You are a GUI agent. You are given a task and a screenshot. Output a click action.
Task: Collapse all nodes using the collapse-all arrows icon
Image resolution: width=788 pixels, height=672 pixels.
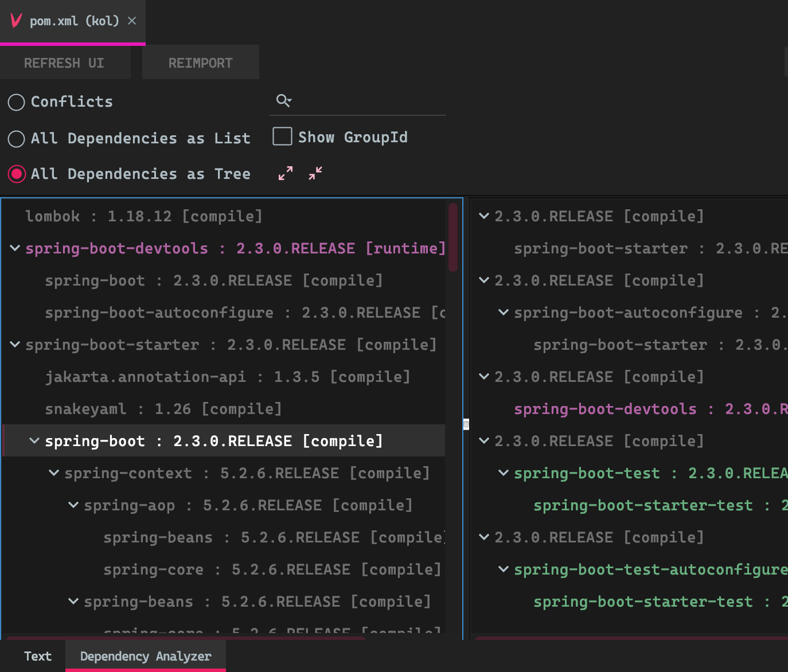click(x=314, y=174)
